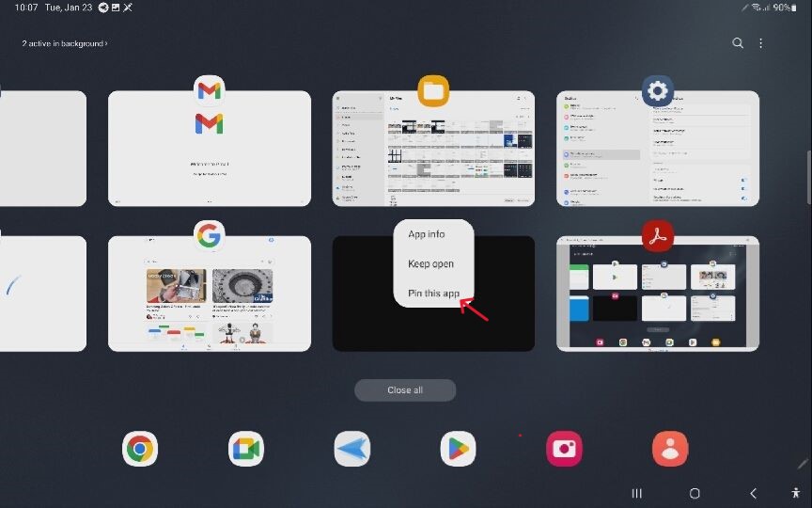Expand 2 active in background

tap(65, 43)
